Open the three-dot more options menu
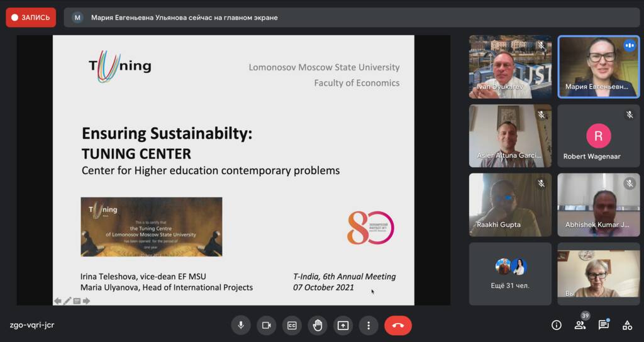This screenshot has height=342, width=644. 369,326
